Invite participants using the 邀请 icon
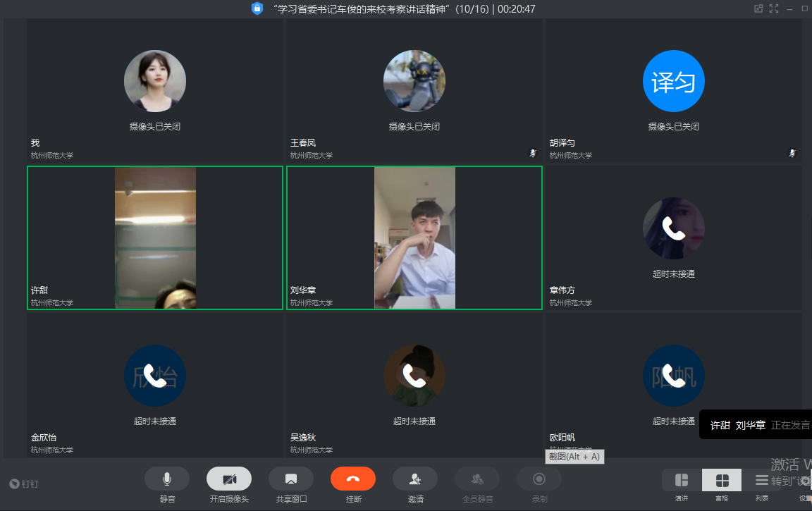 tap(415, 479)
